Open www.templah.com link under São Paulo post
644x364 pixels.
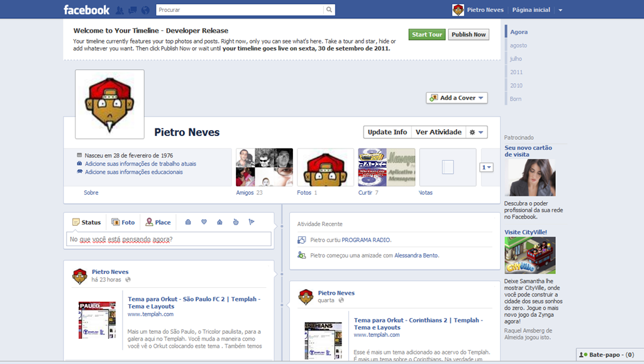150,314
